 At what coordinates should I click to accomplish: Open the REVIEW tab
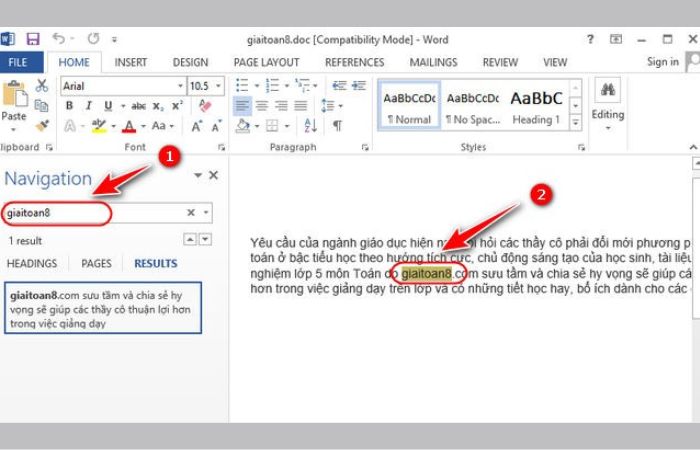coord(500,62)
